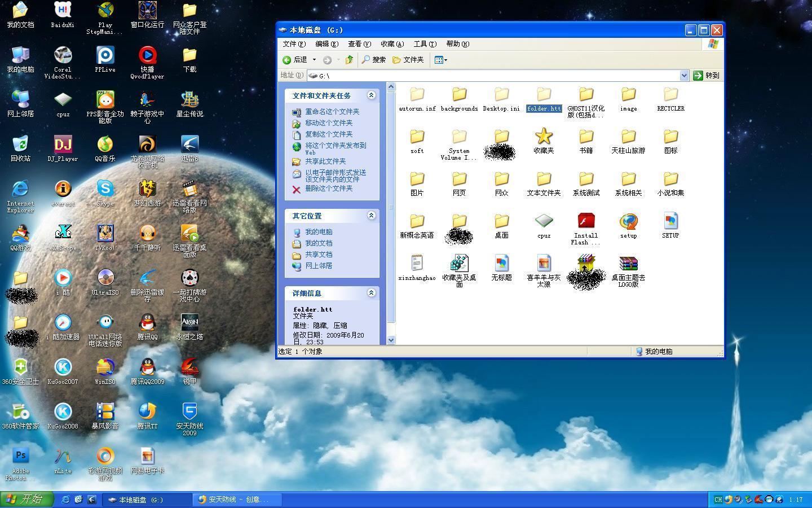Select the Skype desktop shortcut

click(x=105, y=193)
